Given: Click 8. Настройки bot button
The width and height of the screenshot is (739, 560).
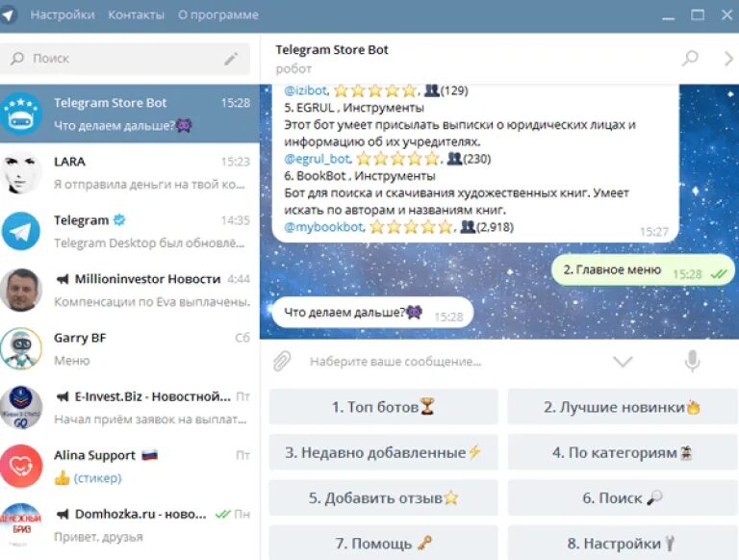Looking at the screenshot, I should coord(623,543).
